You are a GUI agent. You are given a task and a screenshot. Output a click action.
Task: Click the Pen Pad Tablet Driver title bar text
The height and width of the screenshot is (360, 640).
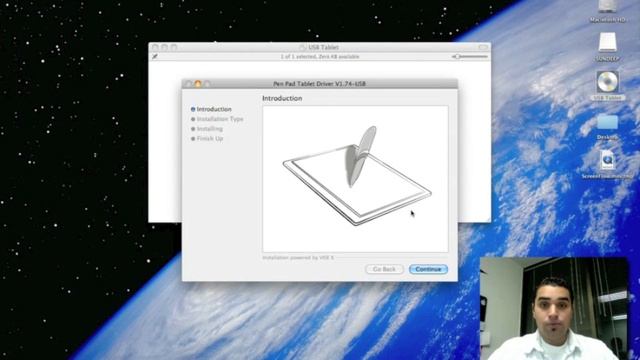pos(320,84)
